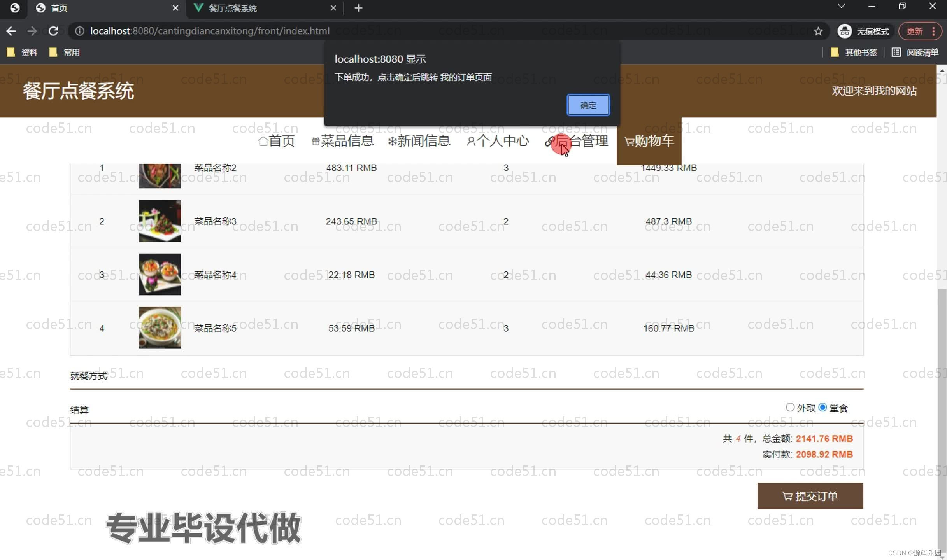The image size is (947, 560).
Task: Open the home page via the 首页 house icon
Action: pyautogui.click(x=263, y=141)
